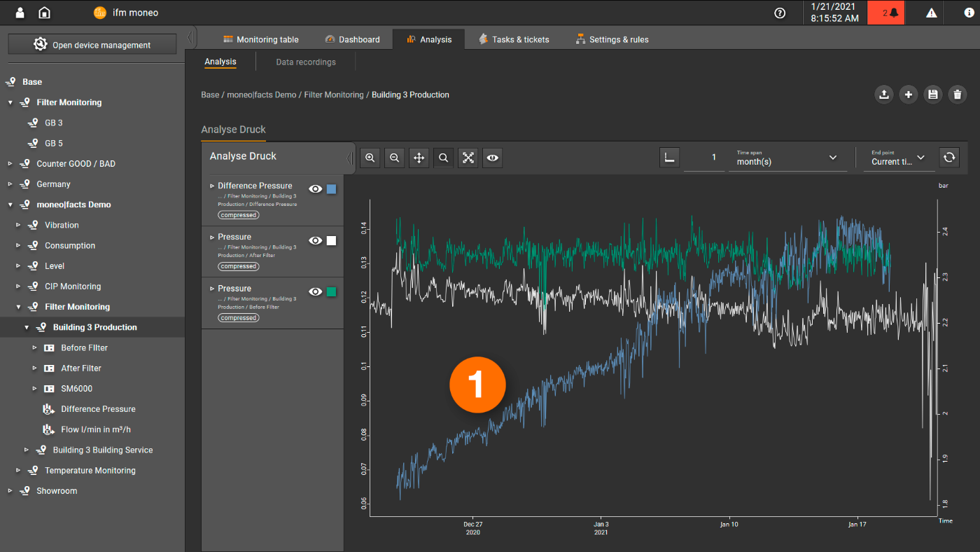The height and width of the screenshot is (552, 980).
Task: Select the pan move arrows tool
Action: pyautogui.click(x=419, y=158)
